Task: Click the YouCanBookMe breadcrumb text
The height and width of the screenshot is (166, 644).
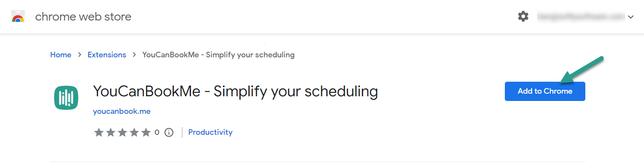Action: 218,55
